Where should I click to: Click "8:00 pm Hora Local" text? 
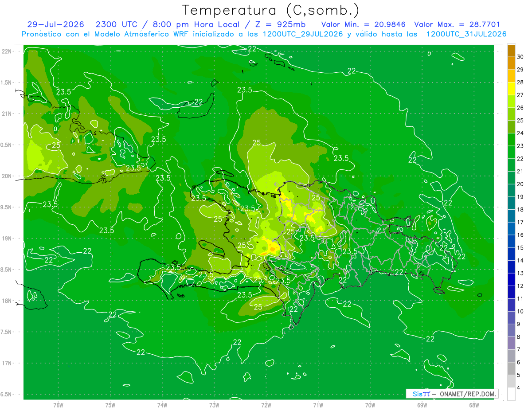(x=197, y=24)
